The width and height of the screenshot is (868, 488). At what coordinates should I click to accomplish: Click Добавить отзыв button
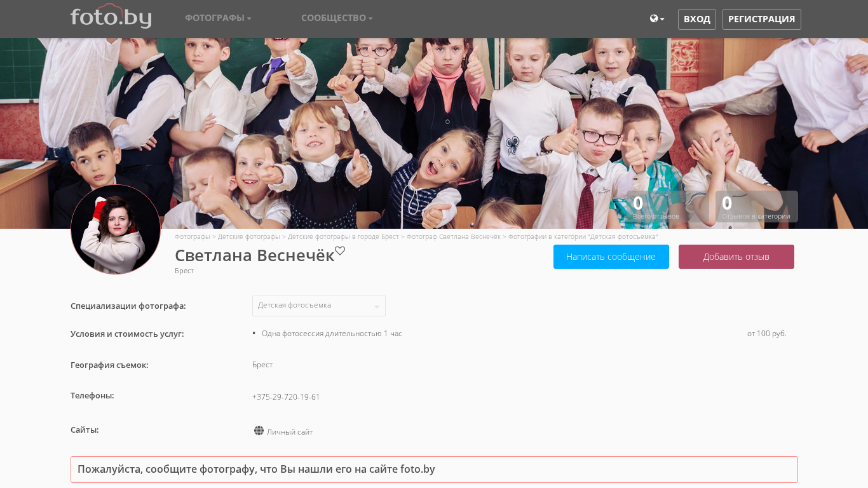(x=736, y=257)
